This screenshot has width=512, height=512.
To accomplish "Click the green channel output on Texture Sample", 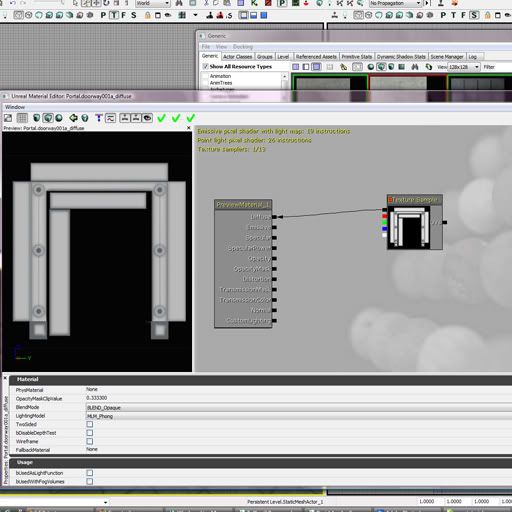I will point(384,222).
